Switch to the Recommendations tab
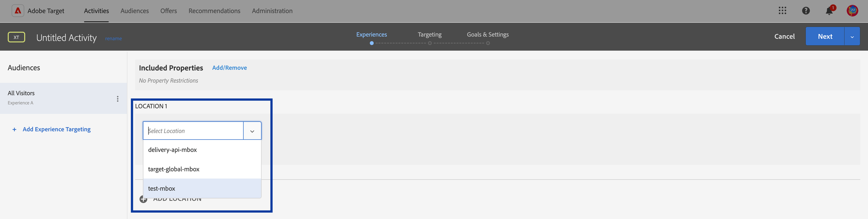The height and width of the screenshot is (219, 868). [x=214, y=11]
